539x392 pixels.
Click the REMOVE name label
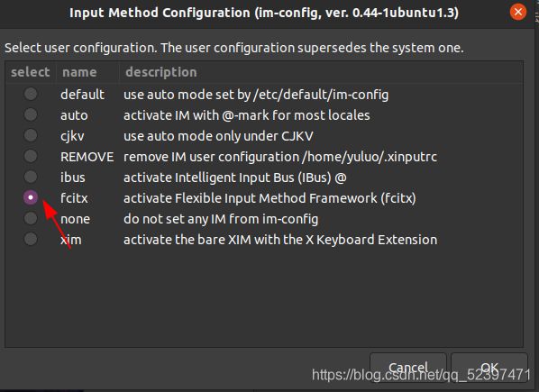[x=87, y=157]
